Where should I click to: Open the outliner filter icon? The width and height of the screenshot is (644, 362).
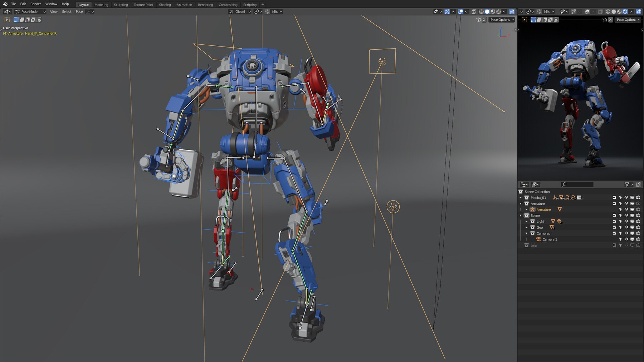(627, 184)
